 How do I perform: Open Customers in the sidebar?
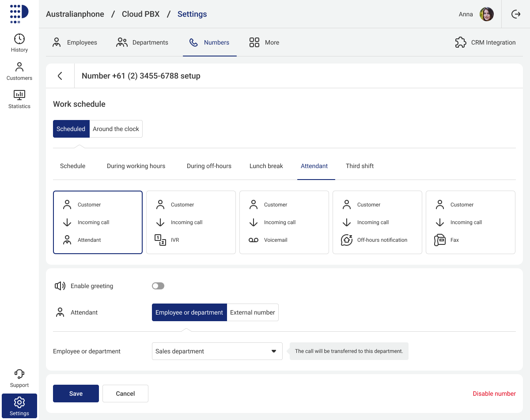click(19, 71)
